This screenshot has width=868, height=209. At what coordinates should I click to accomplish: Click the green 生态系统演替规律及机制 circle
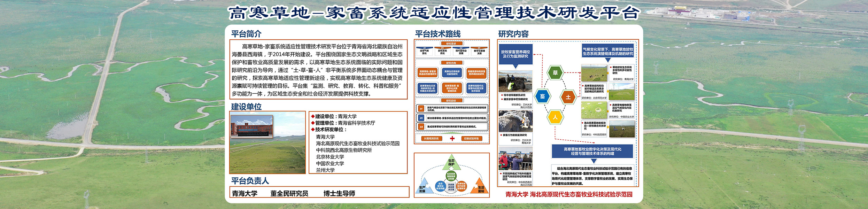pyautogui.click(x=451, y=176)
